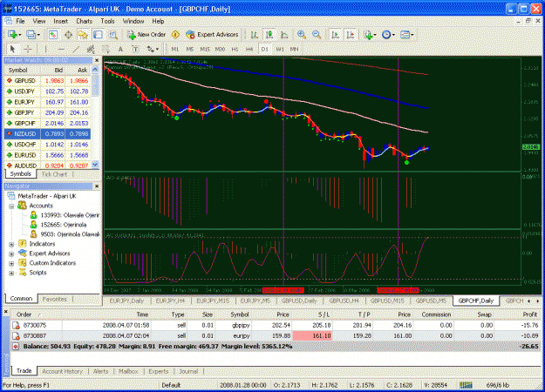Switch chart timeframe to W1
Image resolution: width=545 pixels, height=392 pixels.
point(279,50)
